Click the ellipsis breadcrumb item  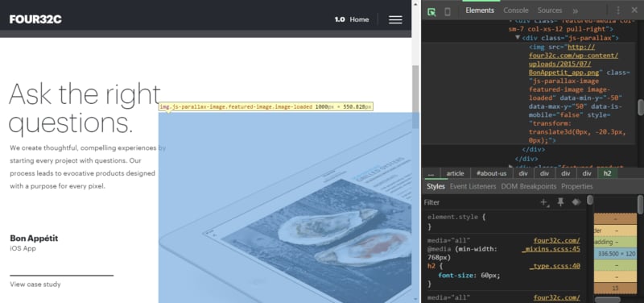click(x=431, y=173)
